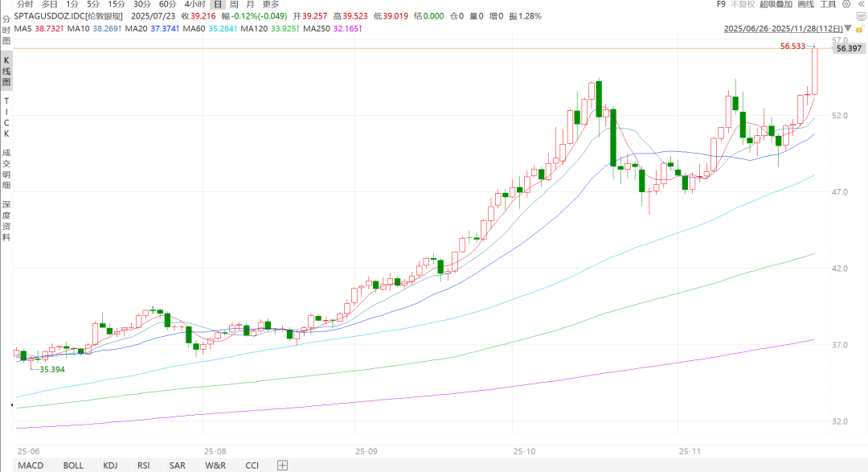
Task: Open the 更多 periods menu
Action: pyautogui.click(x=271, y=5)
